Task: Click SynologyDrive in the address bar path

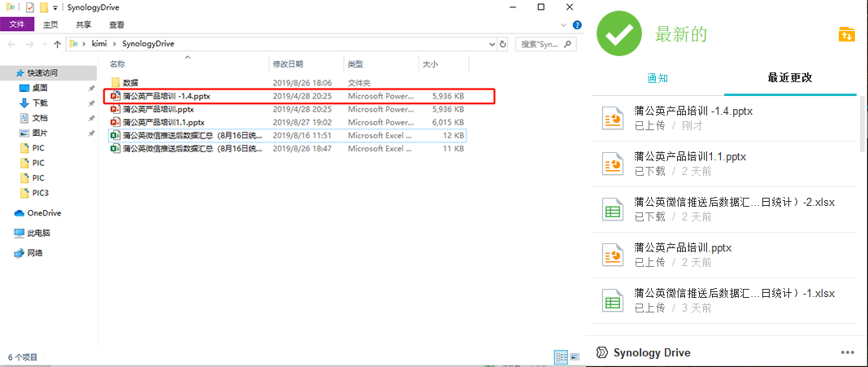Action: 148,44
